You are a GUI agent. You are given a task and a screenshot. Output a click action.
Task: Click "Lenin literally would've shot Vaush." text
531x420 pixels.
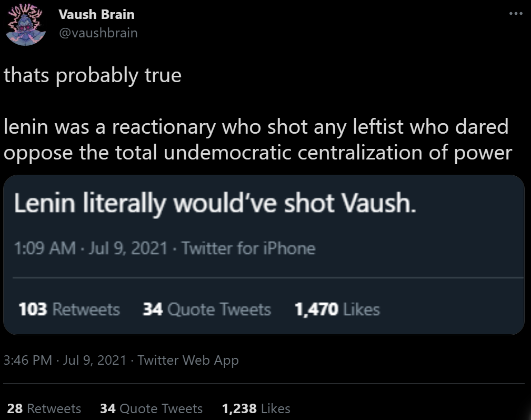[215, 204]
